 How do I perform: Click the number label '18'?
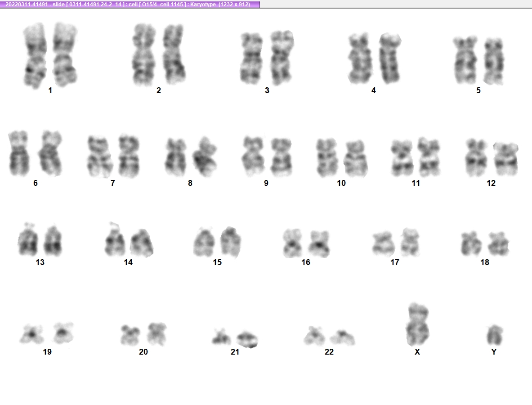(485, 262)
